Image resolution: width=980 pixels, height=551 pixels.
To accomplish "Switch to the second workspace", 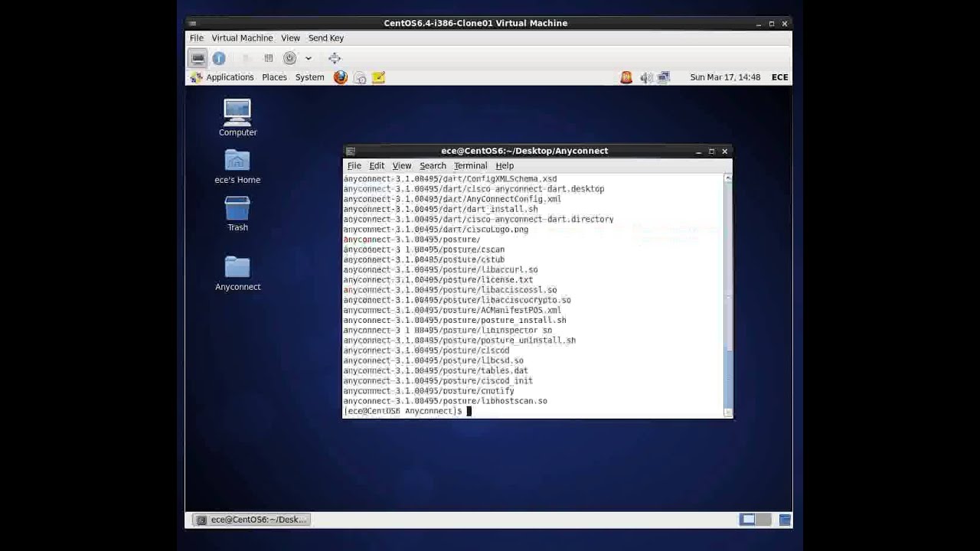I will click(763, 520).
